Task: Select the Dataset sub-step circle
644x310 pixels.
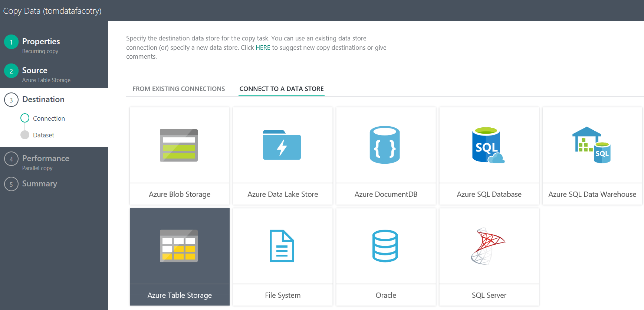Action: 25,135
